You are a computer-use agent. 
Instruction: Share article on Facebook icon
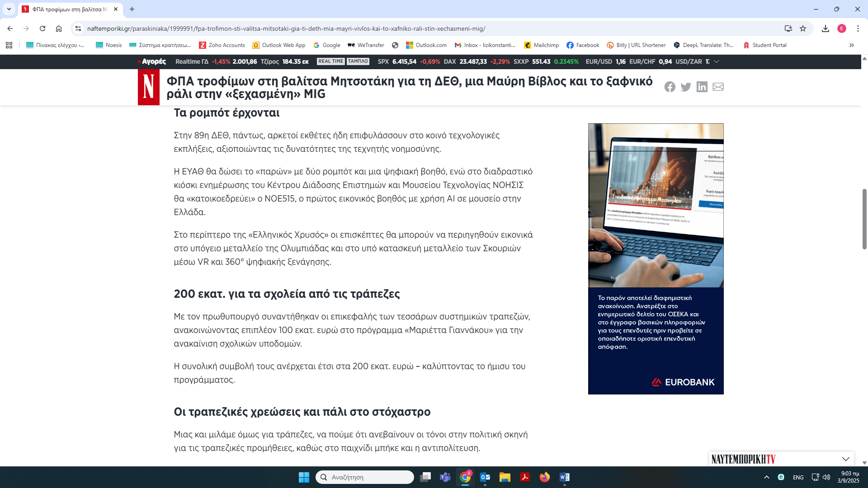(x=670, y=87)
